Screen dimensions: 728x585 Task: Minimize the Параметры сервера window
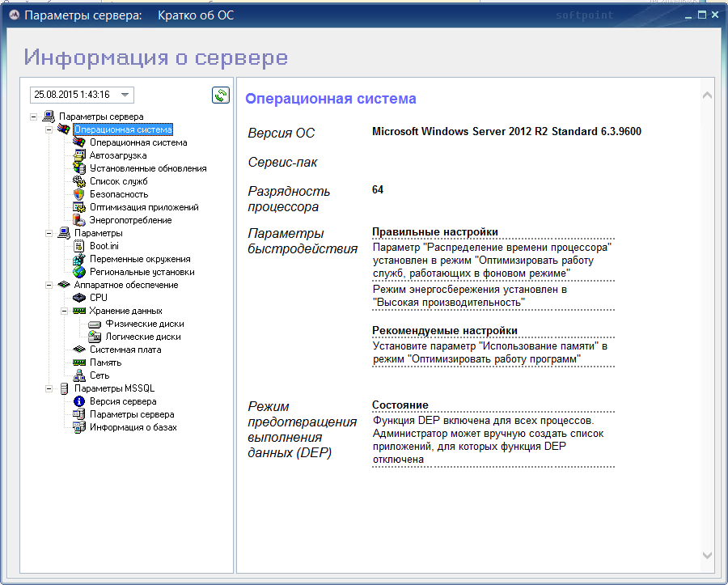click(x=688, y=16)
